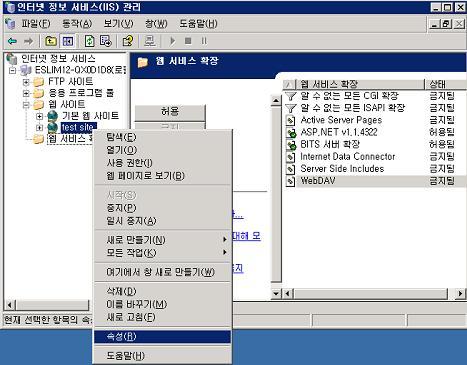Collapse the ESLIM12 server tree node
Image resolution: width=467 pixels, height=365 pixels.
coord(13,70)
